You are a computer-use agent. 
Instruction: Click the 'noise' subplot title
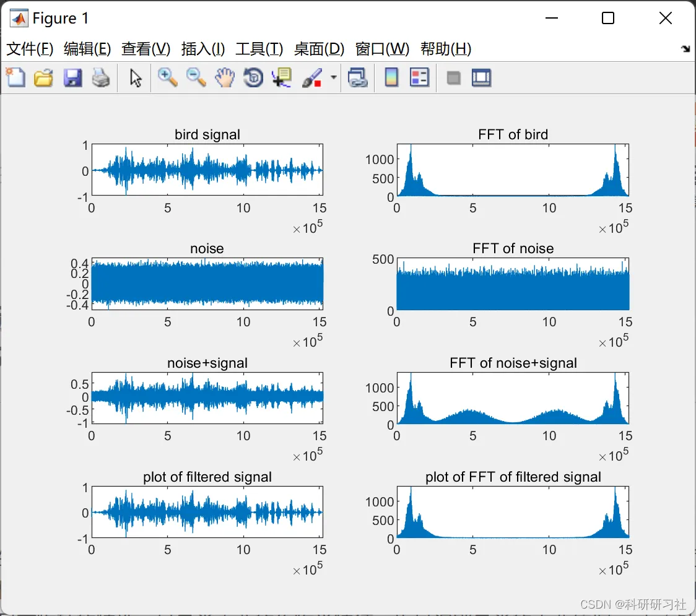[x=207, y=248]
